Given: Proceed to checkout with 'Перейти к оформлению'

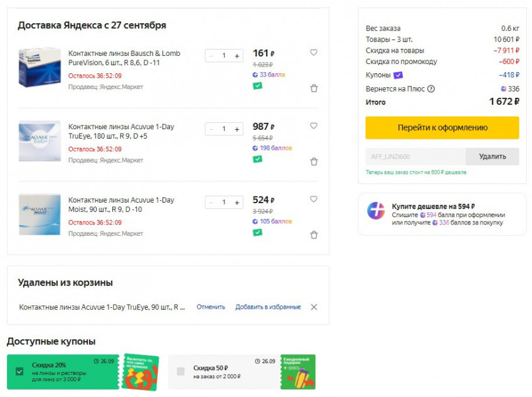Looking at the screenshot, I should coord(442,127).
